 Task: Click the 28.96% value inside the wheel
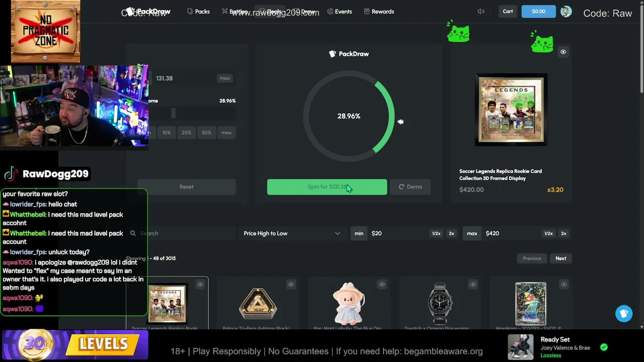[x=349, y=116]
